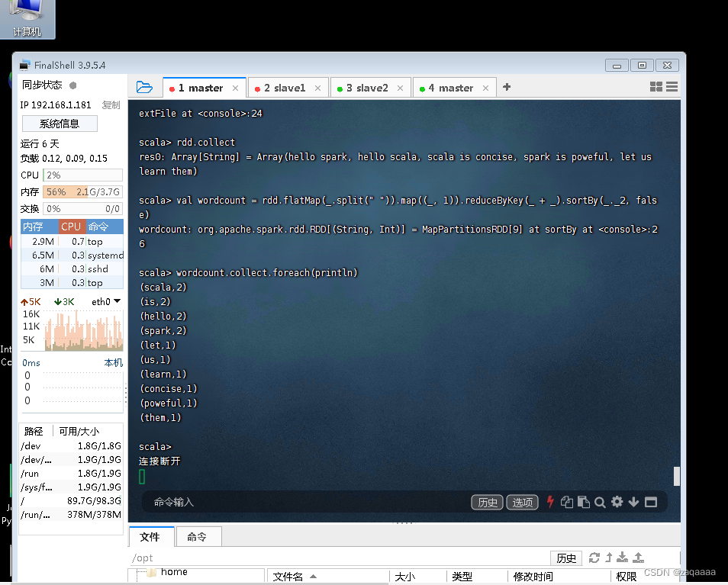Image resolution: width=728 pixels, height=585 pixels.
Task: Click the copy icon in the terminal toolbar
Action: click(567, 502)
